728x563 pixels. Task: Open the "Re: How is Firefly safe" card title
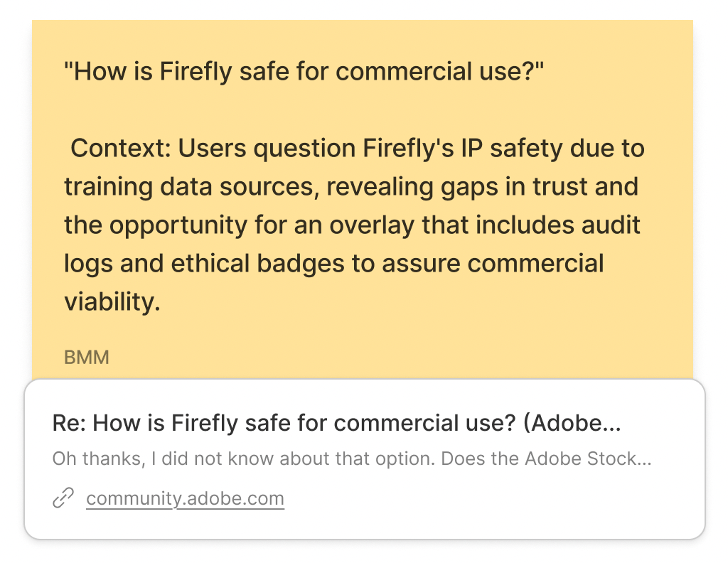coord(284,424)
